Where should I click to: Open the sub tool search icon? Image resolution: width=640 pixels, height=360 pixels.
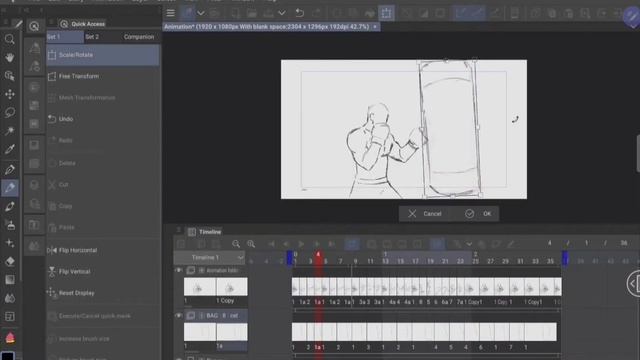click(x=34, y=27)
